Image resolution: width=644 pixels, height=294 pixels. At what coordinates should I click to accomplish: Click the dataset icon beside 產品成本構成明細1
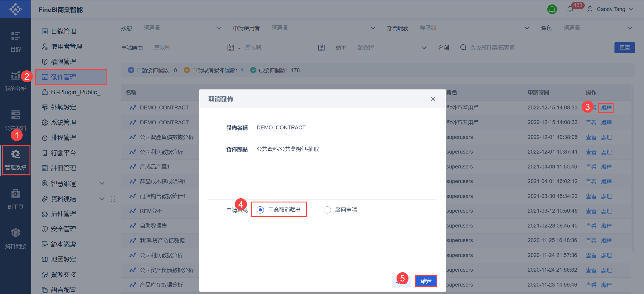133,181
